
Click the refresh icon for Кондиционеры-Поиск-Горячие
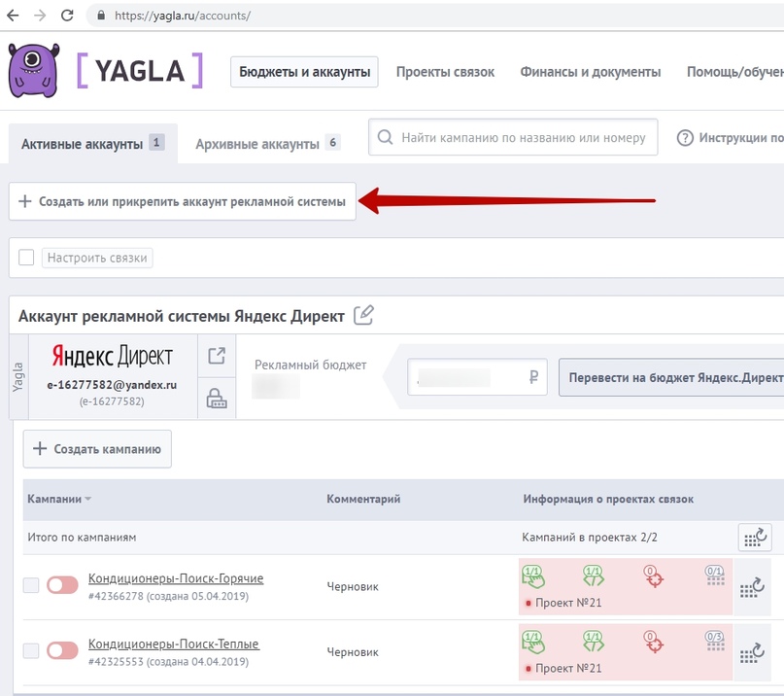click(x=753, y=587)
